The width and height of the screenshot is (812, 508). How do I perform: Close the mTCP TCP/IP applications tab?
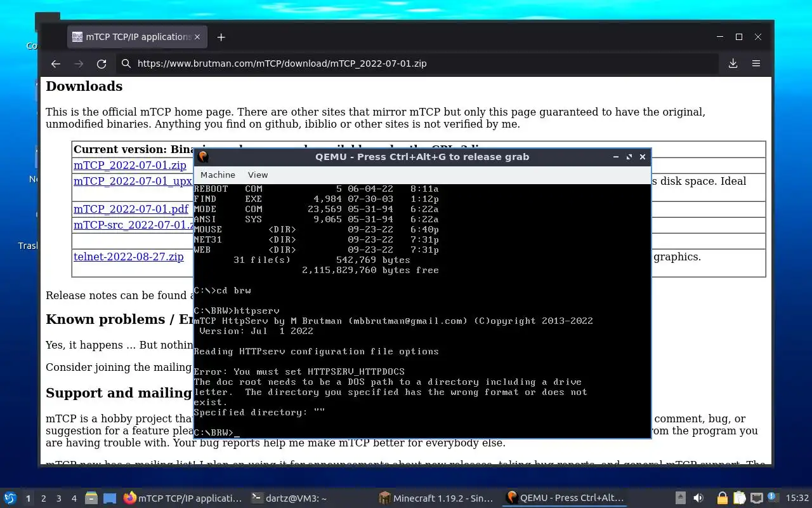point(197,37)
